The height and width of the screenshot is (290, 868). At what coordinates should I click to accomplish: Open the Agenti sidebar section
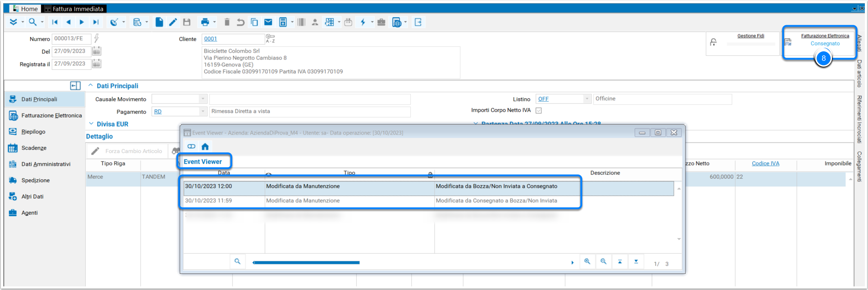click(x=45, y=213)
